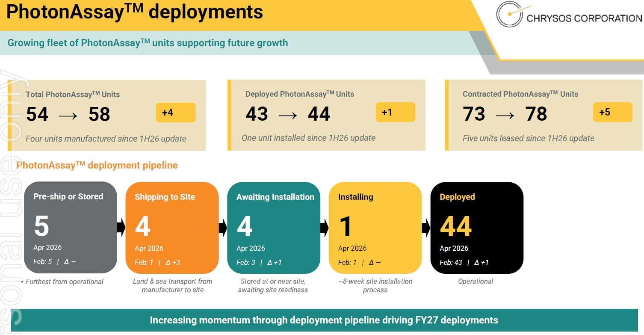This screenshot has width=644, height=335.
Task: Select the large 4 in Awaiting Installation
Action: coord(245,226)
